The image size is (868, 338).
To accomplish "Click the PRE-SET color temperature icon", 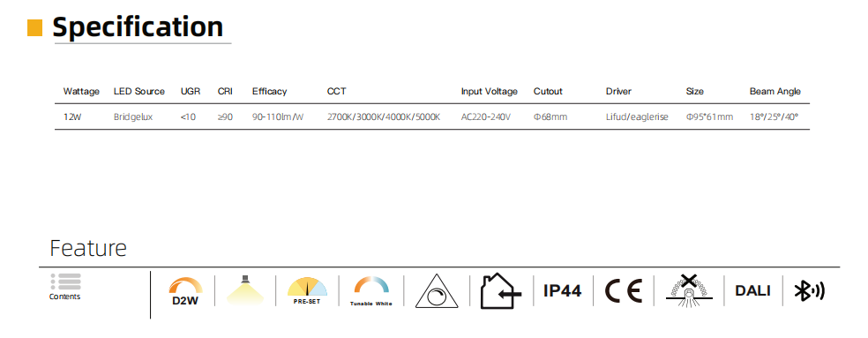I will pos(307,291).
